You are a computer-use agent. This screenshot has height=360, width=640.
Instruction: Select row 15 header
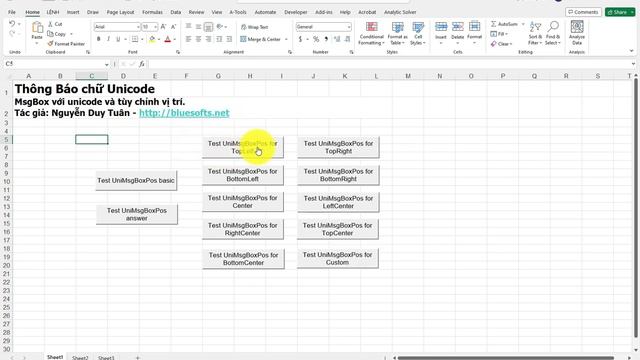click(6, 223)
